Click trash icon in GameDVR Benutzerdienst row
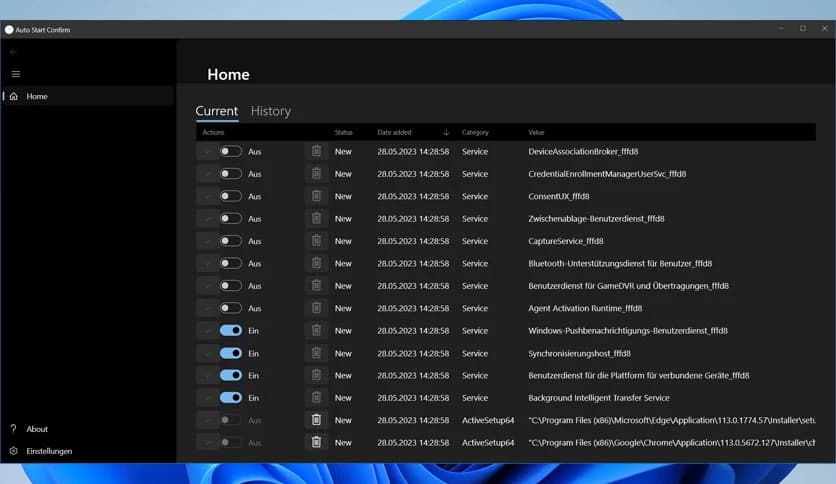 316,286
